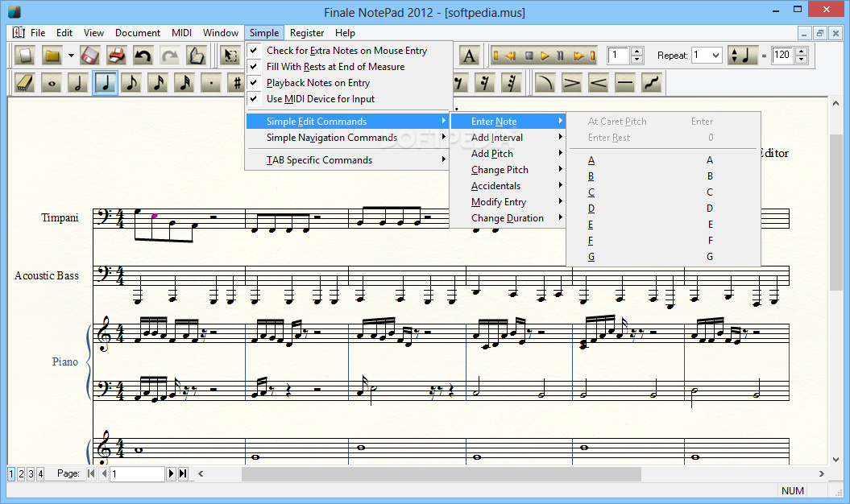850x504 pixels.
Task: Open the Window menu
Action: [221, 32]
